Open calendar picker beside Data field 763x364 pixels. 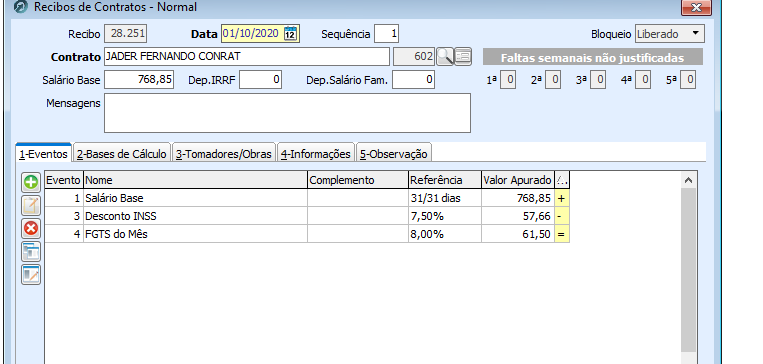tap(290, 34)
